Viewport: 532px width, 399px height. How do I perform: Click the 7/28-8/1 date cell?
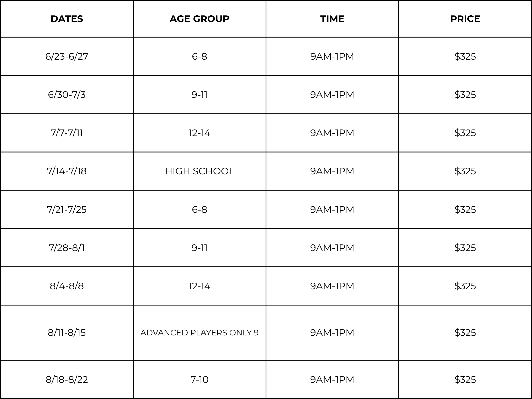coord(67,248)
